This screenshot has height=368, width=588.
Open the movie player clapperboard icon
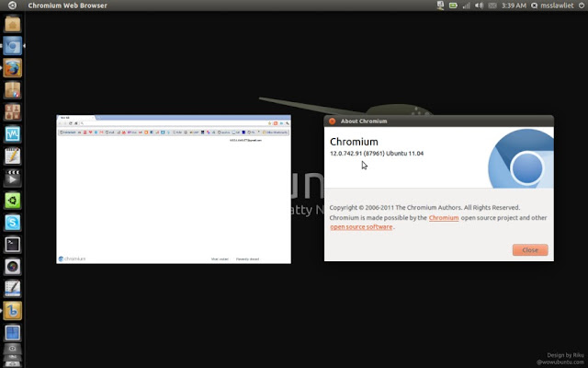tap(12, 178)
